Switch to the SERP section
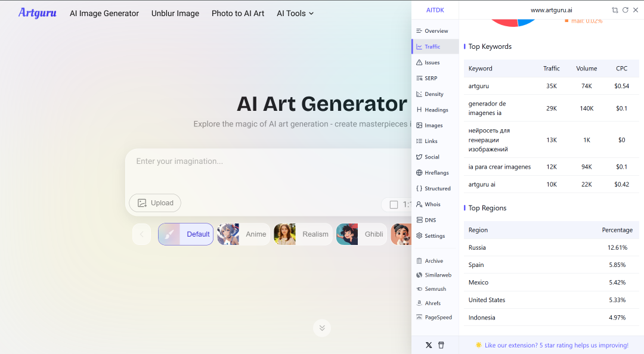The image size is (644, 354). 427,78
